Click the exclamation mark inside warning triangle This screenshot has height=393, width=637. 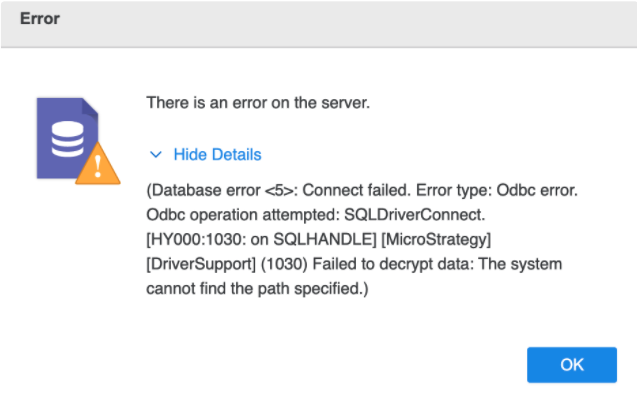pos(98,167)
